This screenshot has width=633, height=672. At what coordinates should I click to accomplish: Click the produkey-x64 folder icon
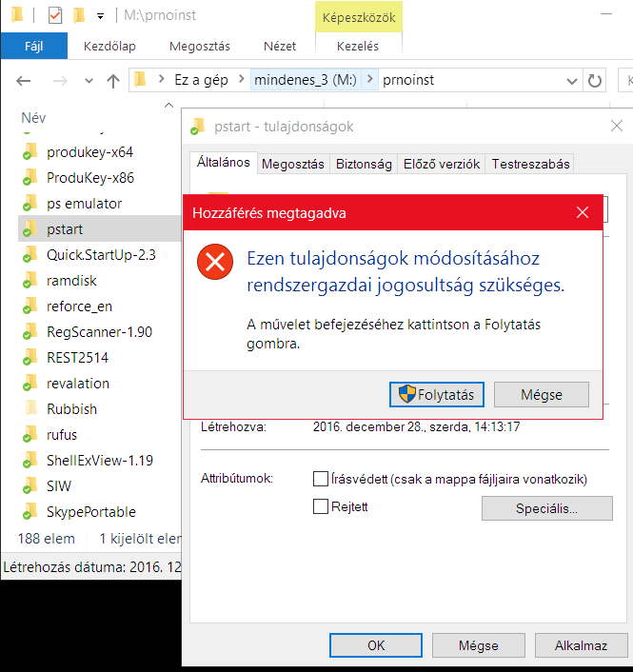coord(30,151)
